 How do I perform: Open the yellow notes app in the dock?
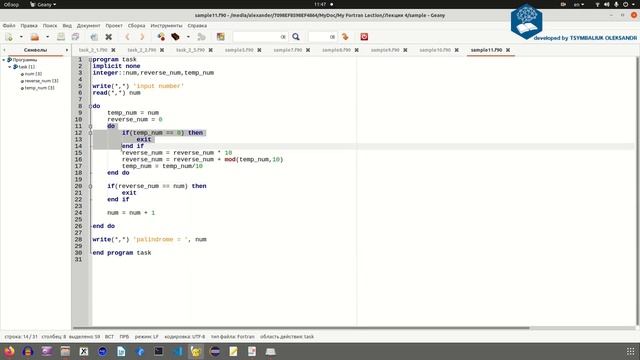[233, 351]
